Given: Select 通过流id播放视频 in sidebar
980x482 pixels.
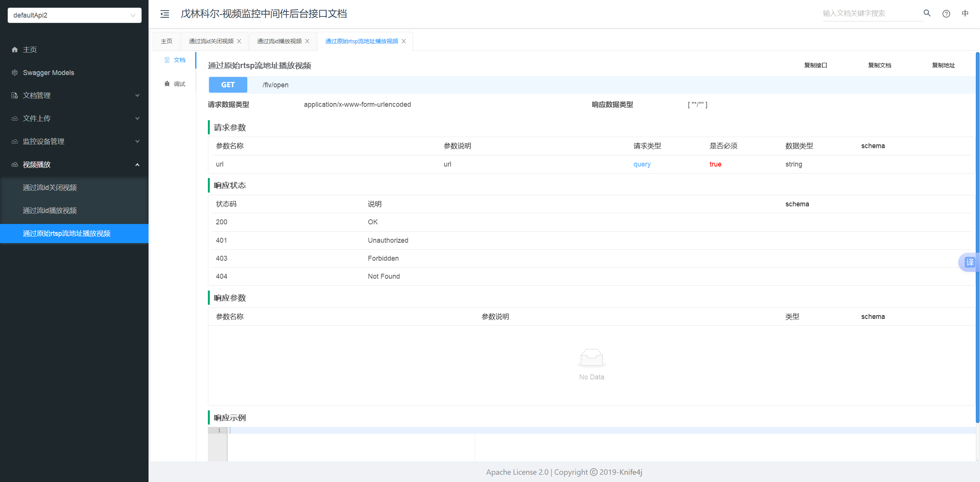Looking at the screenshot, I should [50, 211].
